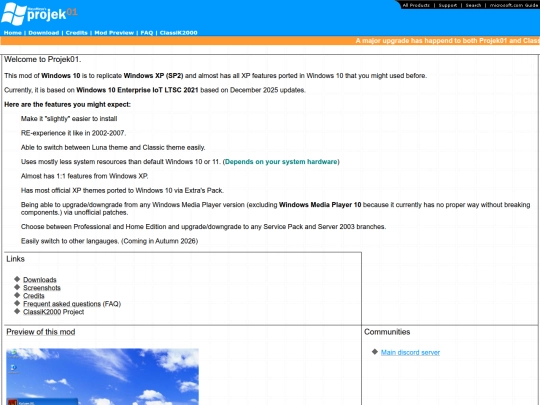The height and width of the screenshot is (405, 540).
Task: Open Downloads link in Links section
Action: click(x=40, y=280)
